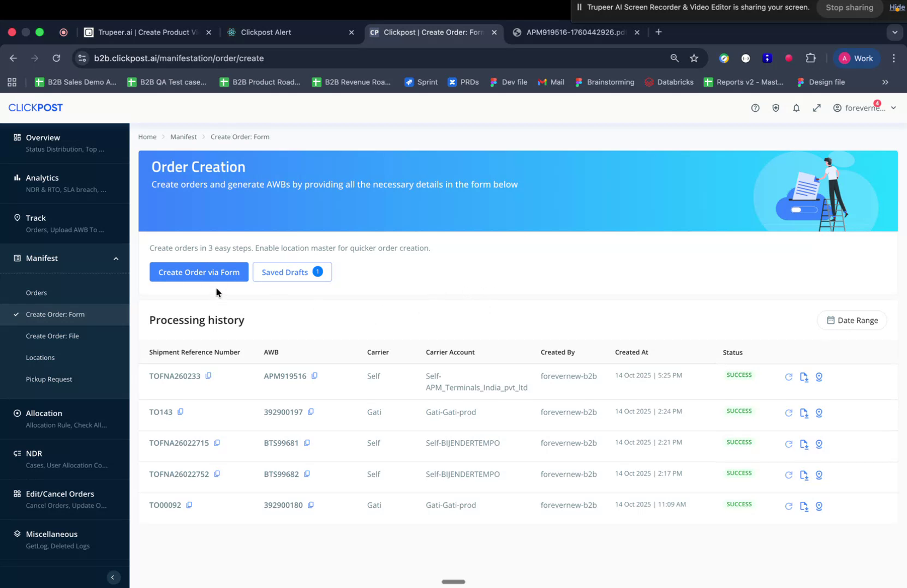The height and width of the screenshot is (588, 907).
Task: Click the help question mark icon
Action: [x=755, y=108]
